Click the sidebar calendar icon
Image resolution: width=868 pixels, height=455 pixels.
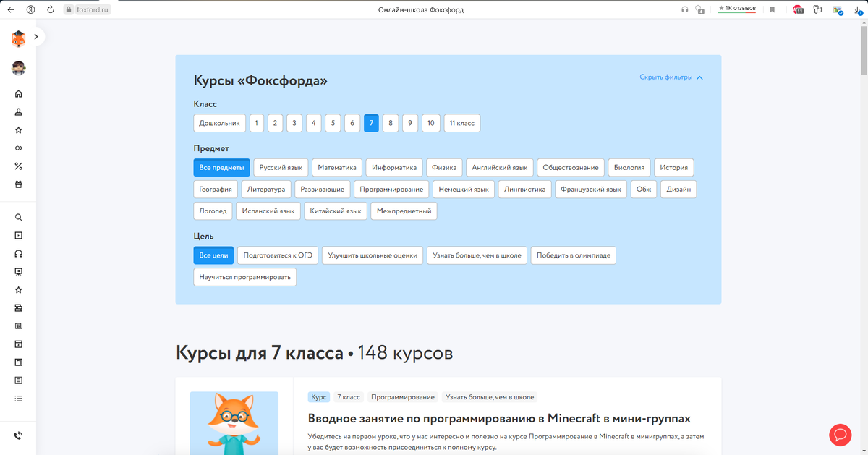click(x=18, y=344)
